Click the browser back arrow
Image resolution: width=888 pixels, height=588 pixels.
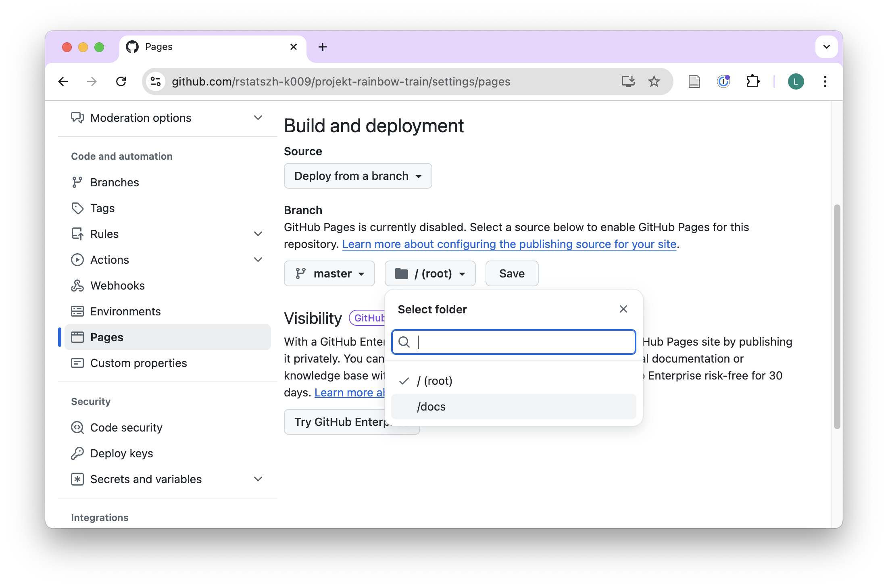point(63,82)
